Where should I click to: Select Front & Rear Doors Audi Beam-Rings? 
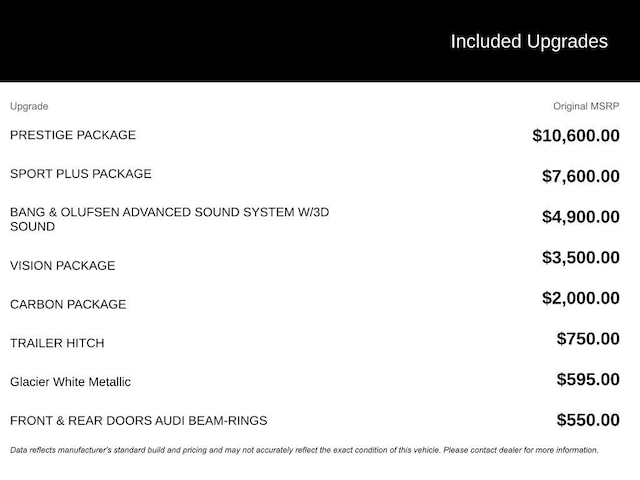(139, 421)
